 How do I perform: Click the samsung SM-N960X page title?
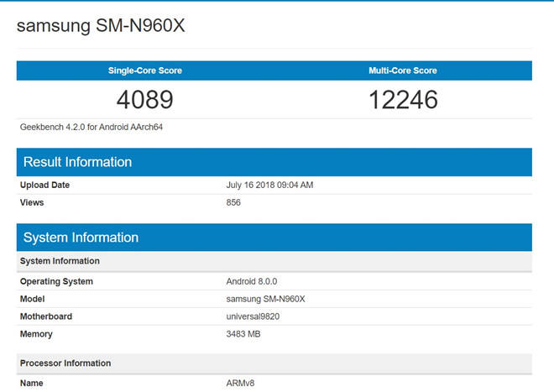click(101, 27)
